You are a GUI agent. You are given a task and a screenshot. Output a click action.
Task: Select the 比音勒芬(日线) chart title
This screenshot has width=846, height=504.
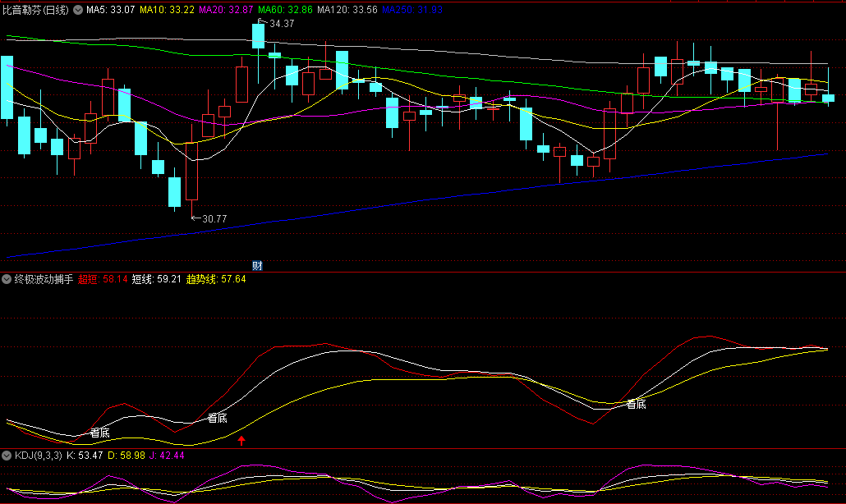[x=35, y=10]
